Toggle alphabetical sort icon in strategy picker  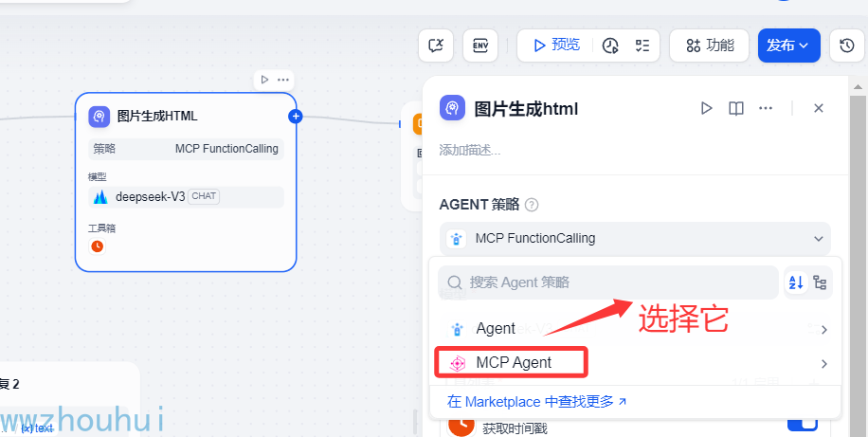[x=796, y=282]
